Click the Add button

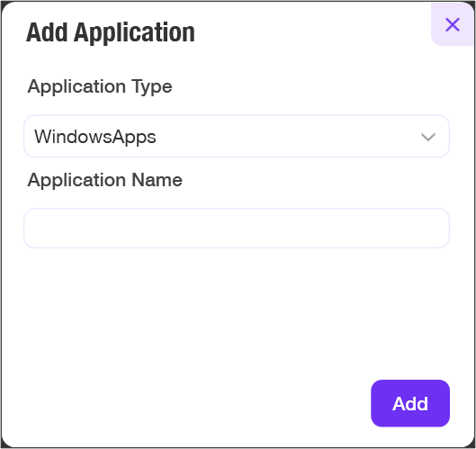tap(410, 403)
